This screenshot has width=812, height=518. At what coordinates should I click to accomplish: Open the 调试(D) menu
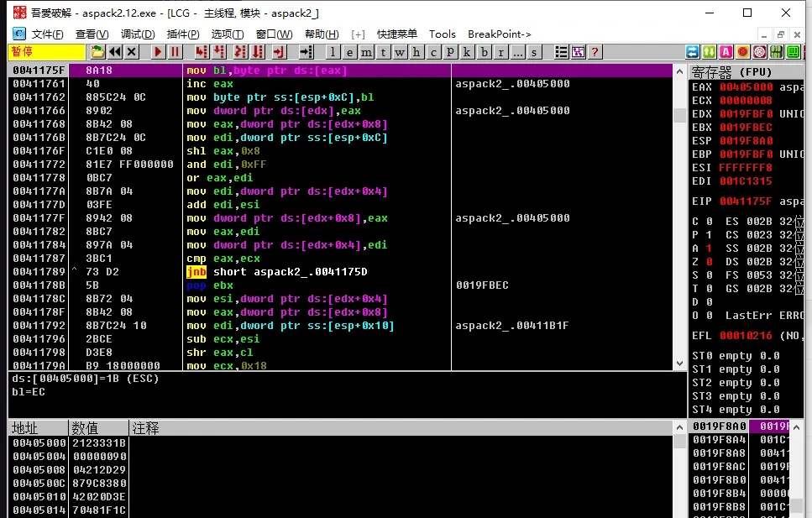pyautogui.click(x=138, y=34)
